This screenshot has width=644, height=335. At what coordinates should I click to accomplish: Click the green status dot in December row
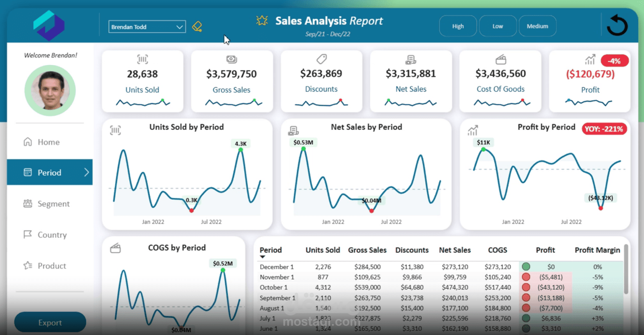(x=526, y=266)
